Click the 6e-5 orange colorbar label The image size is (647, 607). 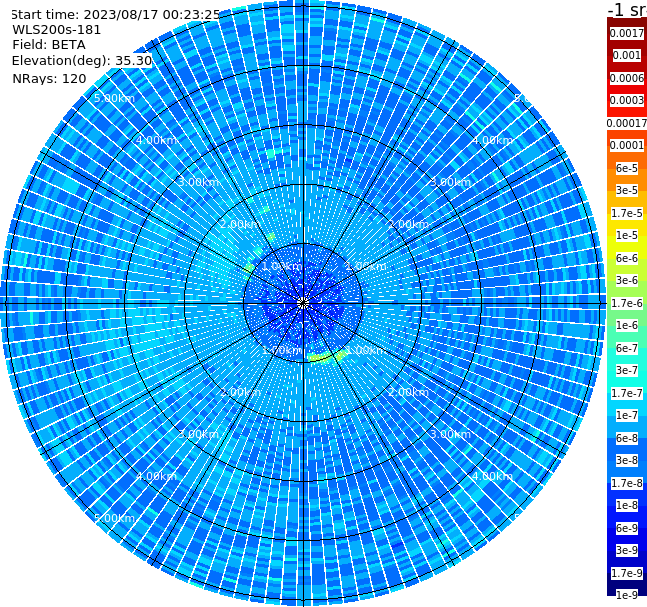click(627, 168)
